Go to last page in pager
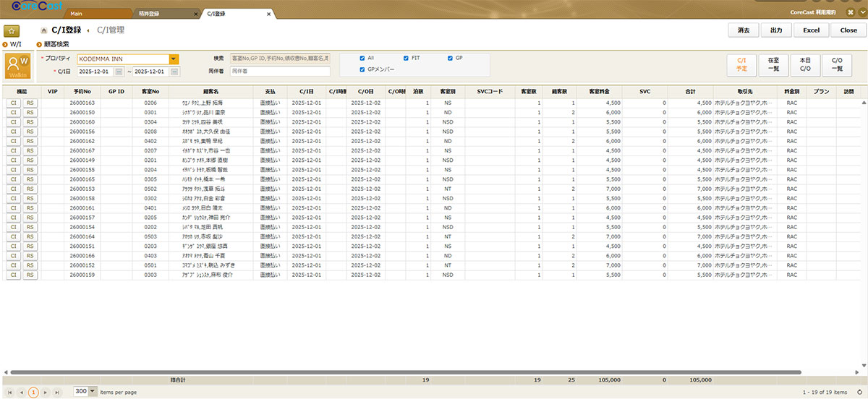This screenshot has width=868, height=399. coord(56,392)
